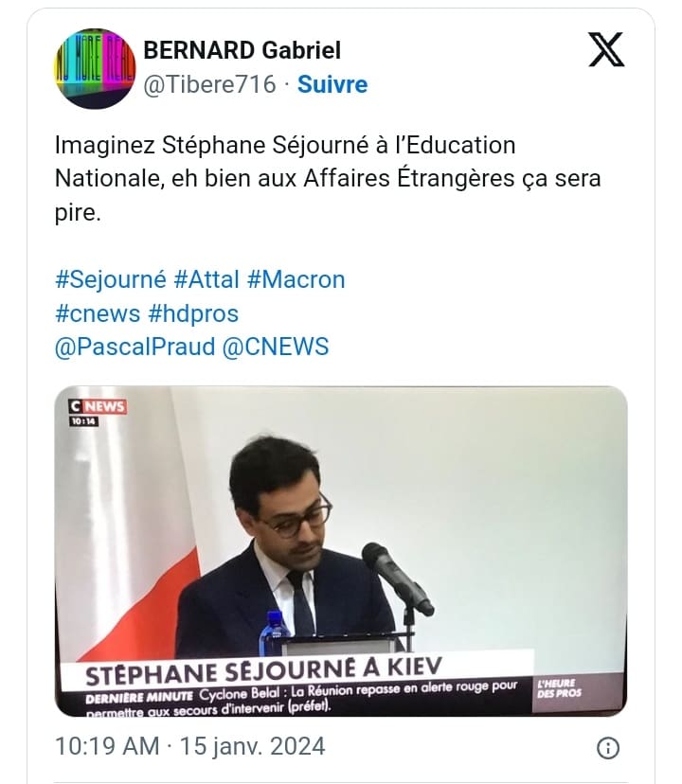Open the embedded CNews broadcast photo
Screen dimensions: 682x784
point(341,551)
